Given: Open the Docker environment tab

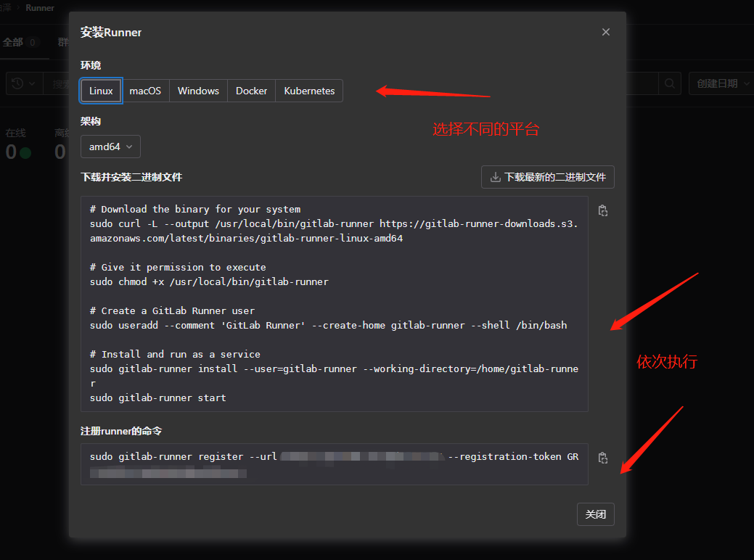Looking at the screenshot, I should tap(251, 91).
